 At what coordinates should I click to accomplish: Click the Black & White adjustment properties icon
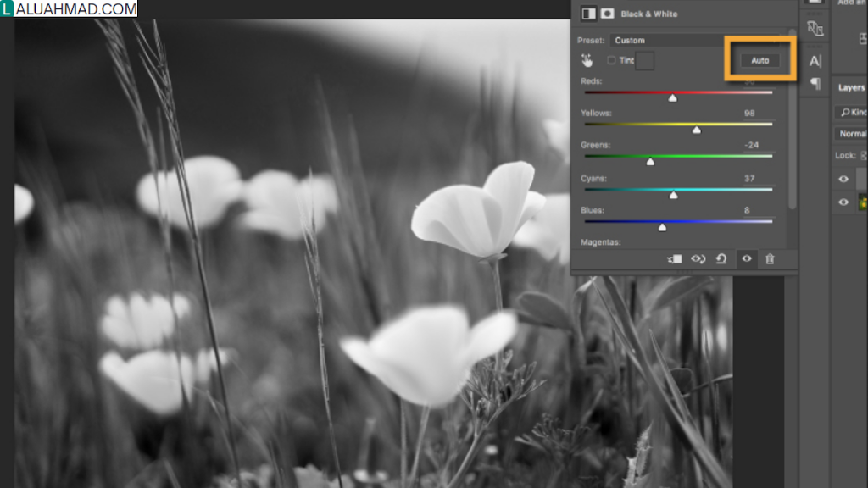pos(588,14)
